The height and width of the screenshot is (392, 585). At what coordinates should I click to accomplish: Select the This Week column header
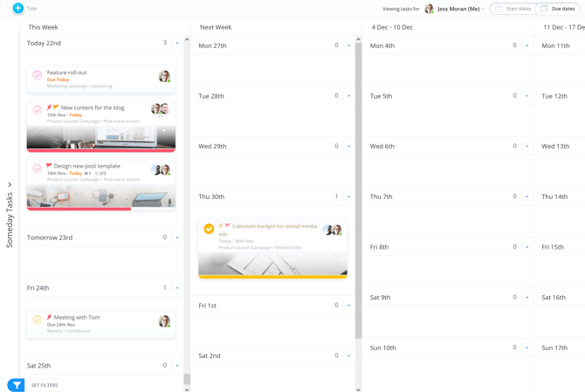[x=44, y=27]
